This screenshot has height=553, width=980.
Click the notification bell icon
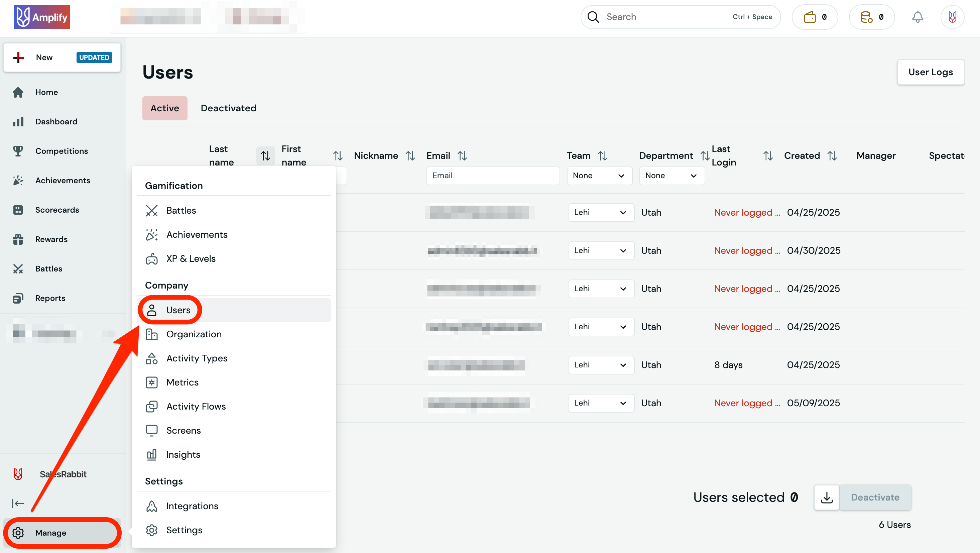tap(917, 17)
